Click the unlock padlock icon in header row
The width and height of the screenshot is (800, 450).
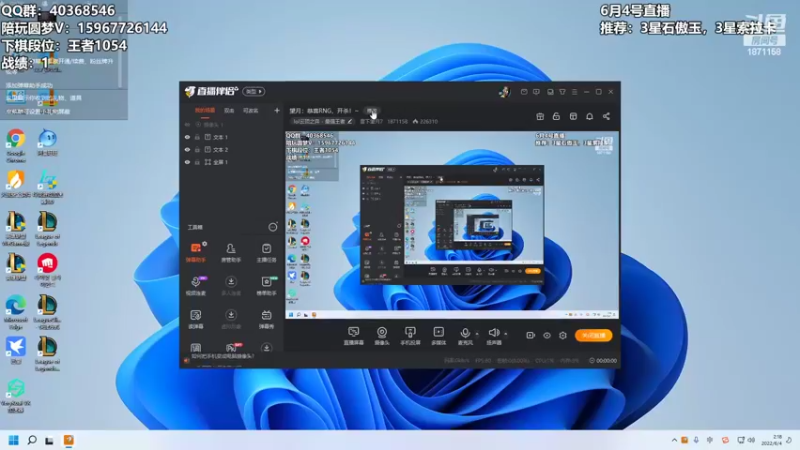[x=556, y=116]
